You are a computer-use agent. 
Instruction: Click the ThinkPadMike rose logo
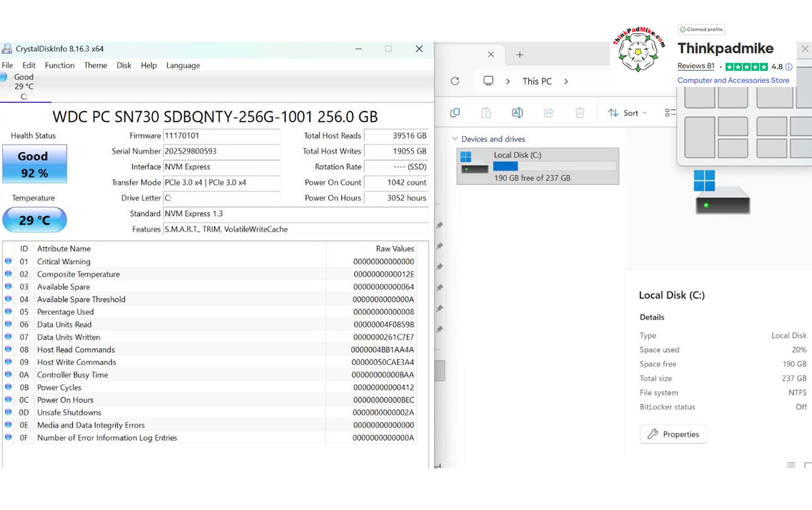(638, 51)
